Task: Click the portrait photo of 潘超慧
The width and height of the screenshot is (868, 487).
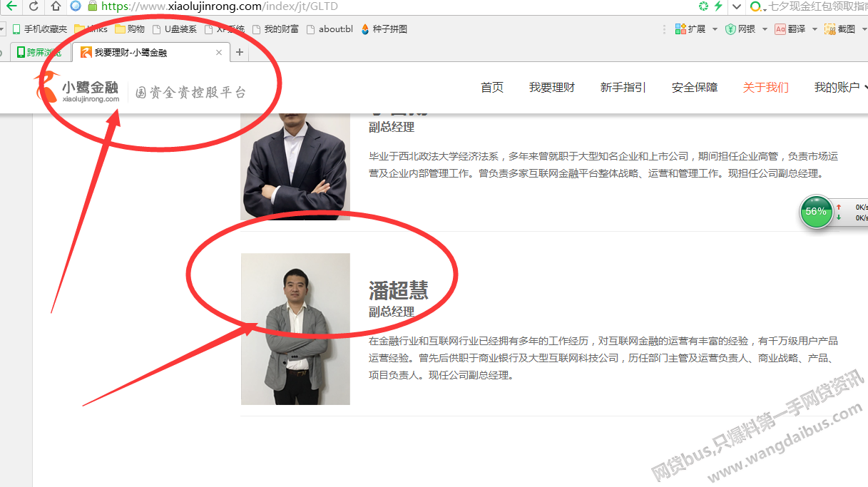Action: coord(295,329)
